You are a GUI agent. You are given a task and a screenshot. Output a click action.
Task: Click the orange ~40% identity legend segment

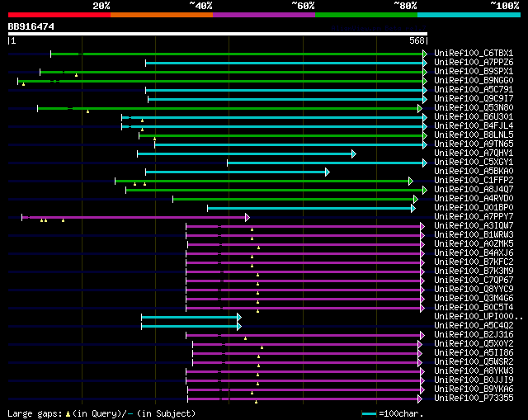tap(162, 15)
